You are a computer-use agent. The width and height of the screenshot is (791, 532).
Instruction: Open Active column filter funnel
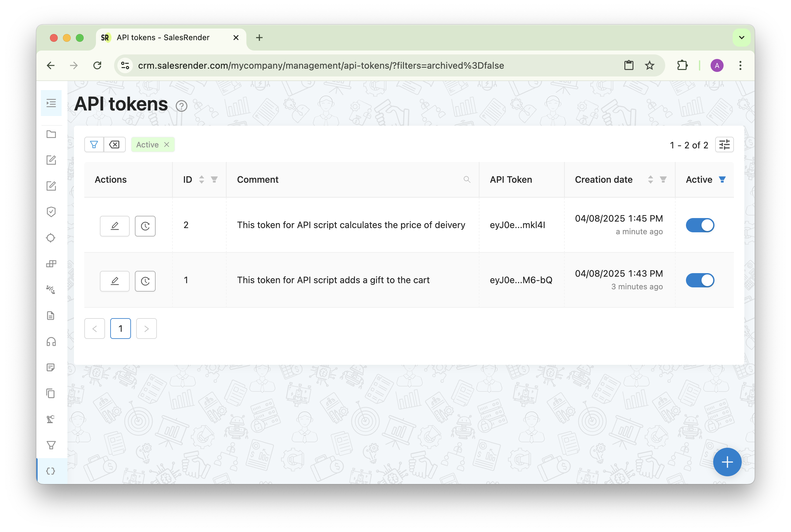point(722,179)
